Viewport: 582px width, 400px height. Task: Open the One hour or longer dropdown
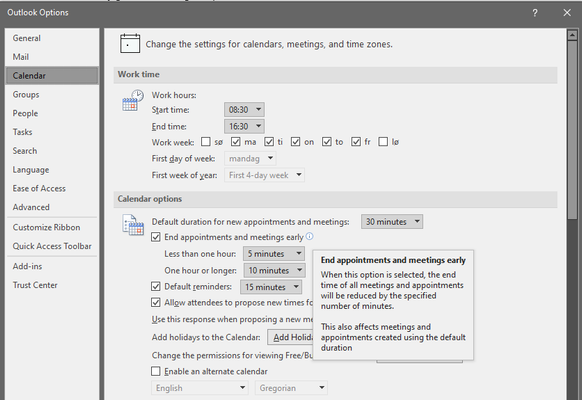coord(275,271)
